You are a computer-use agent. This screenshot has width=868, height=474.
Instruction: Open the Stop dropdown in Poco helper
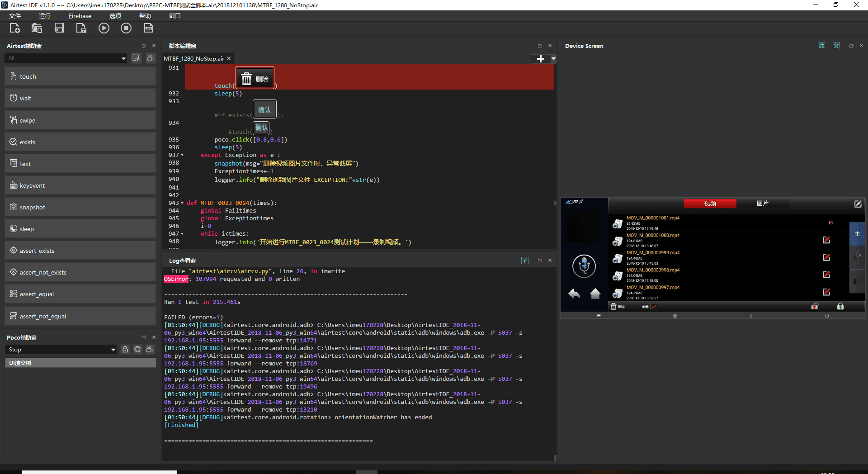click(61, 349)
